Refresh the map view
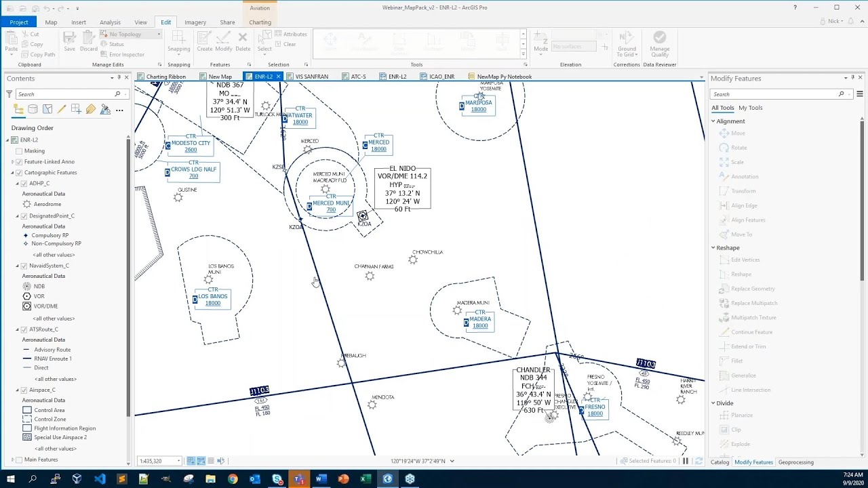This screenshot has width=868, height=488. pyautogui.click(x=698, y=461)
